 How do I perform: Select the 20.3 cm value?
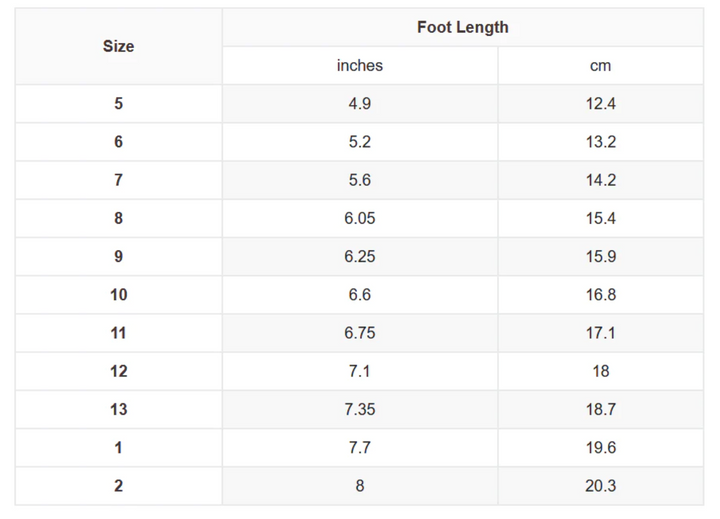(600, 486)
